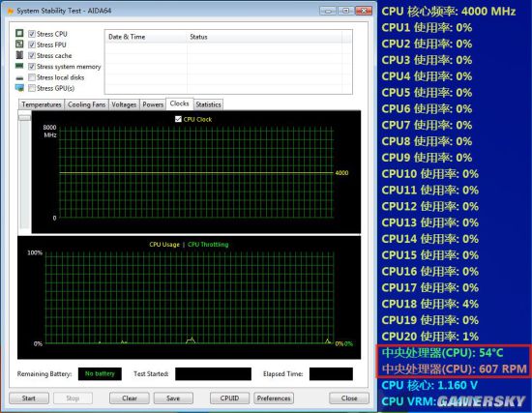Enable the Stress GPU(s) checkbox
This screenshot has width=532, height=413.
(x=32, y=88)
